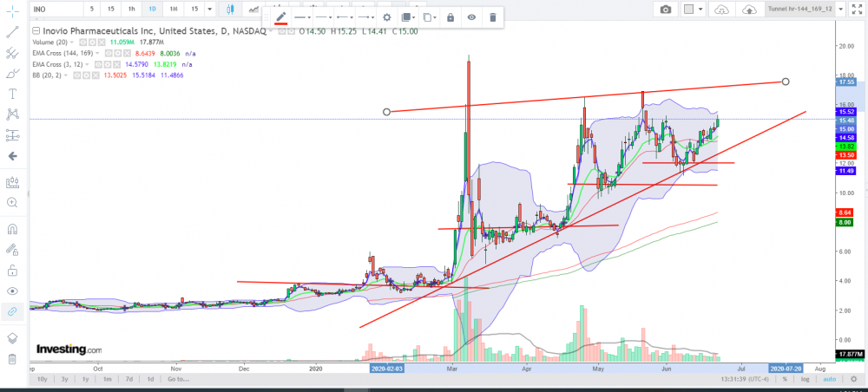Image resolution: width=868 pixels, height=392 pixels.
Task: Choose the candlestick chart style
Action: (x=230, y=10)
